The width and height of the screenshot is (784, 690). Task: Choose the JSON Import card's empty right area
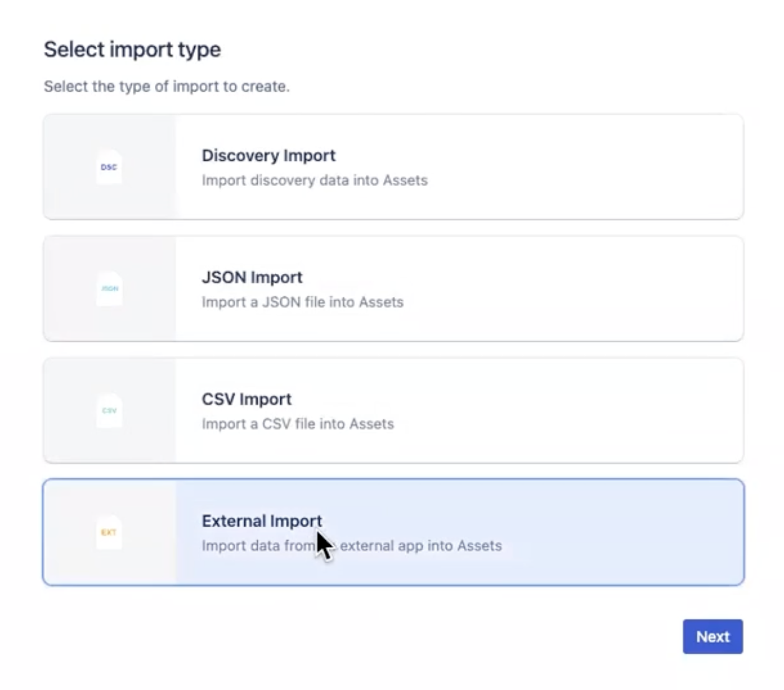pos(593,289)
